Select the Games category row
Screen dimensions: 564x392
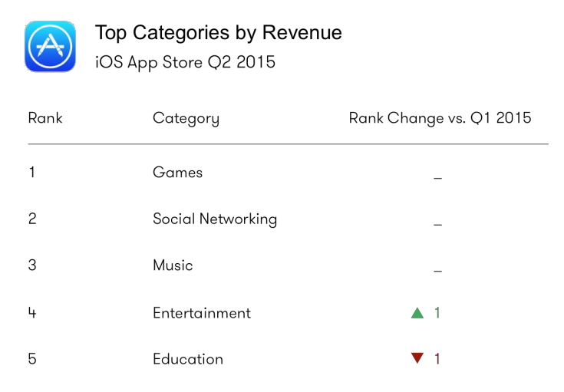pos(177,173)
